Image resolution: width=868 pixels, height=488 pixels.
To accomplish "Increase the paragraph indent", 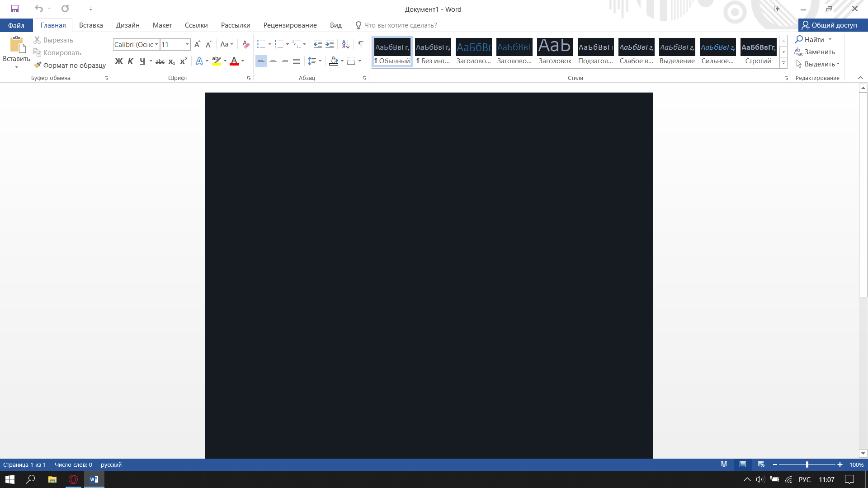I will [x=330, y=44].
